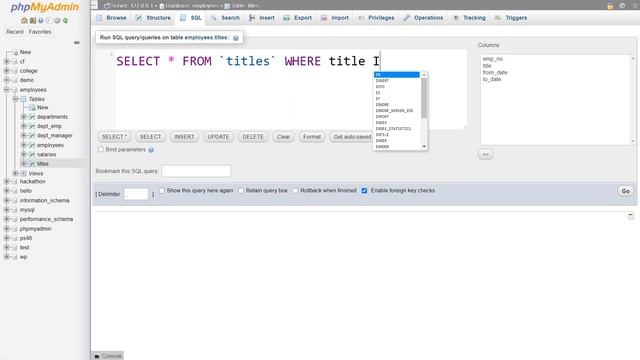Viewport: 640px width, 360px height.
Task: Click the << insert column button
Action: click(485, 154)
